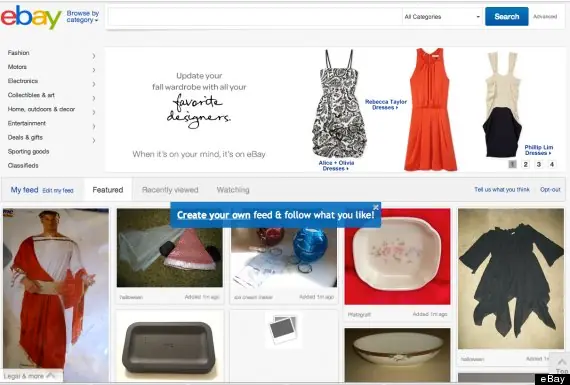Viewport: 570px width, 385px height.
Task: Open Phillip Lim Dresses link
Action: [x=538, y=150]
